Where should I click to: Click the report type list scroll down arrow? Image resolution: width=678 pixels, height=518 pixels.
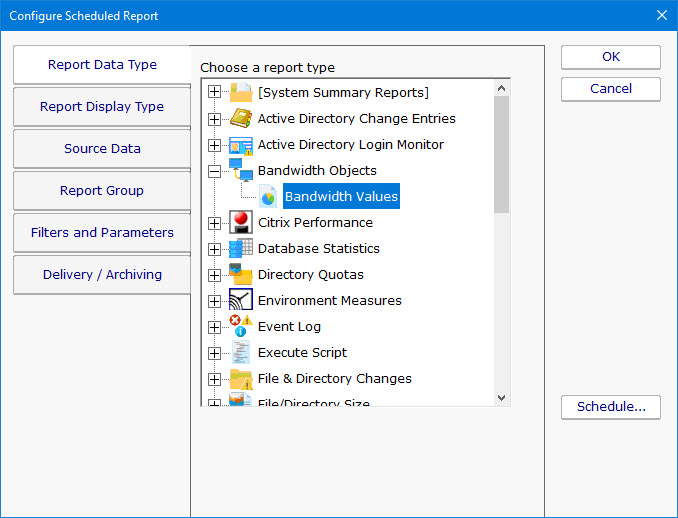click(502, 397)
